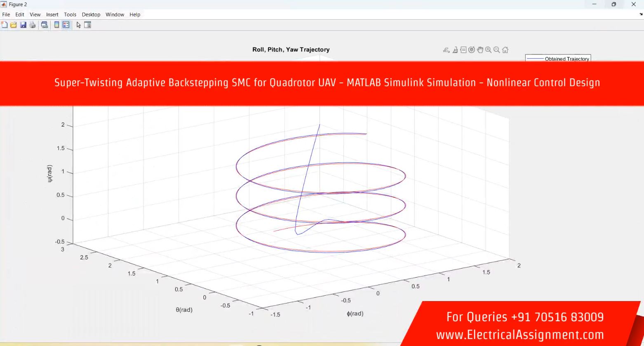
Task: Open the Property Inspector panel
Action: point(87,25)
